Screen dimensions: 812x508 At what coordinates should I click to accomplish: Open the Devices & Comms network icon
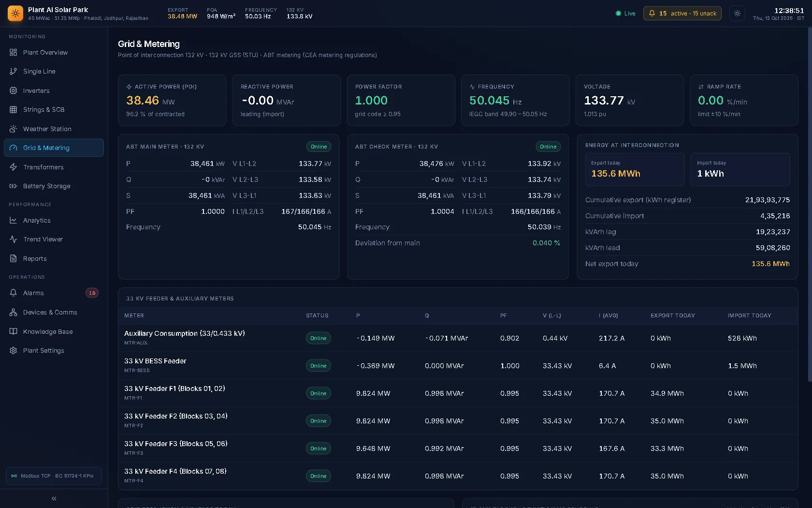pyautogui.click(x=14, y=312)
